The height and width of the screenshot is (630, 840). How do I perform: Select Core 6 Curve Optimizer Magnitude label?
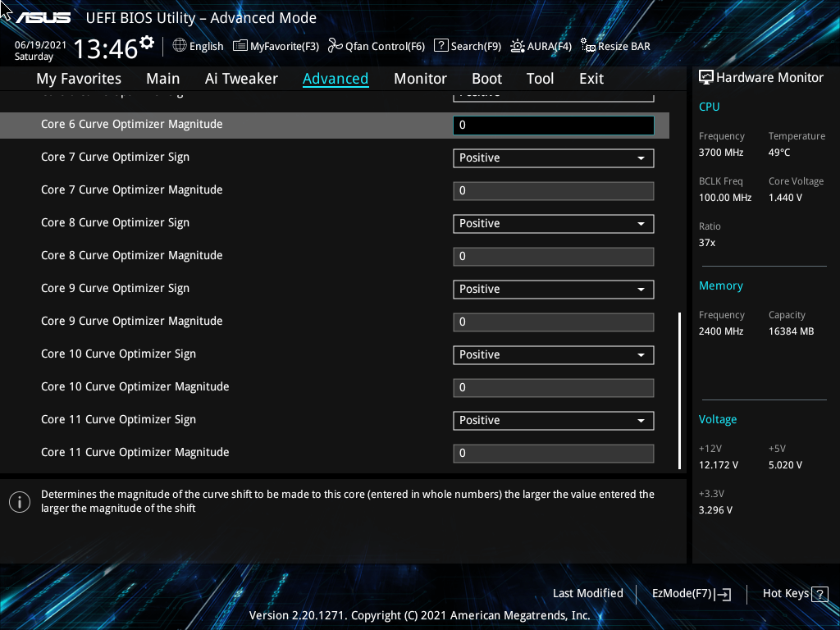click(132, 125)
